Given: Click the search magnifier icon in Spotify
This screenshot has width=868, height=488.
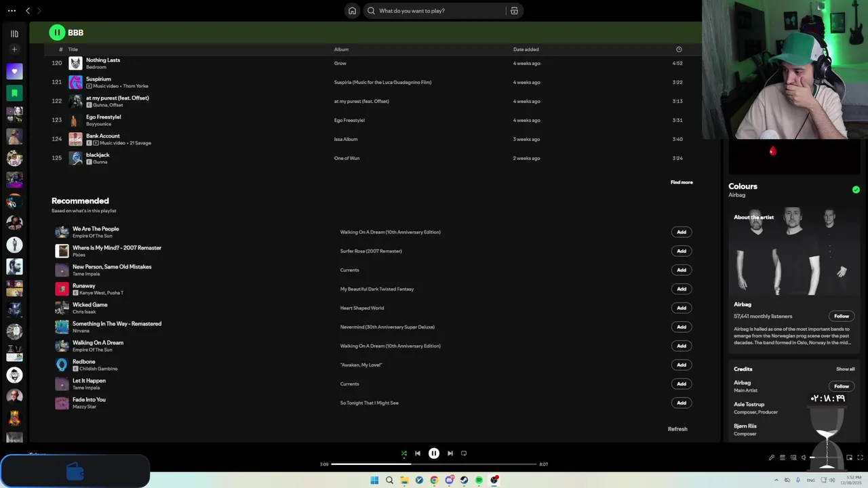Looking at the screenshot, I should tap(371, 11).
